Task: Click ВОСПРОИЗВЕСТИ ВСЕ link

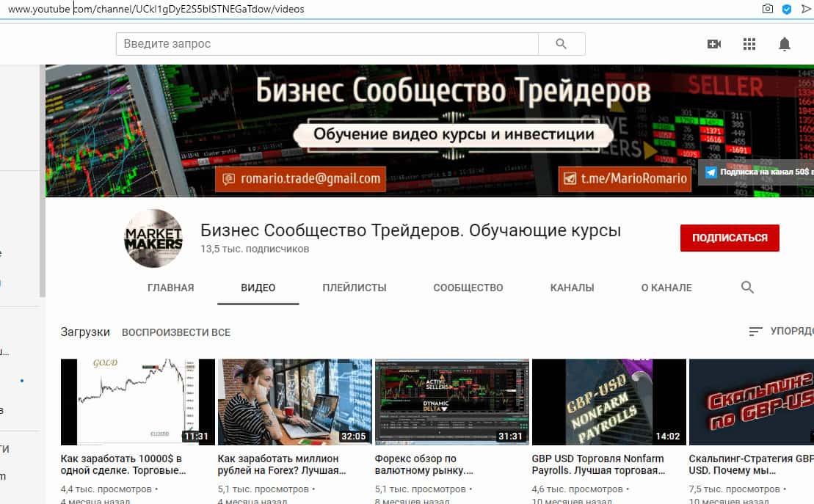Action: (176, 332)
